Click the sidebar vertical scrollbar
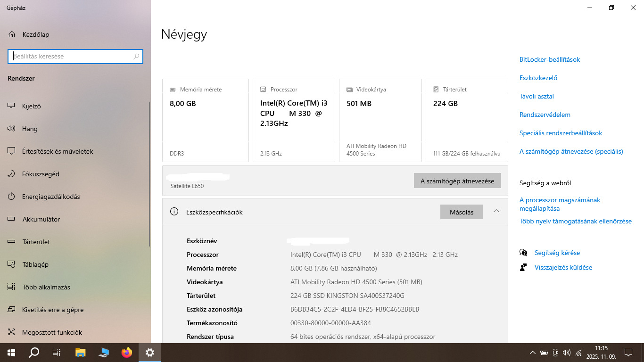The image size is (644, 362). click(x=149, y=174)
